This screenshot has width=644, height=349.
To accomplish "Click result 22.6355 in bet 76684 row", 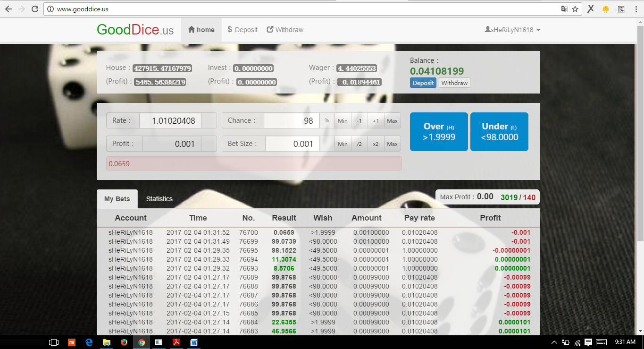I will tap(284, 322).
